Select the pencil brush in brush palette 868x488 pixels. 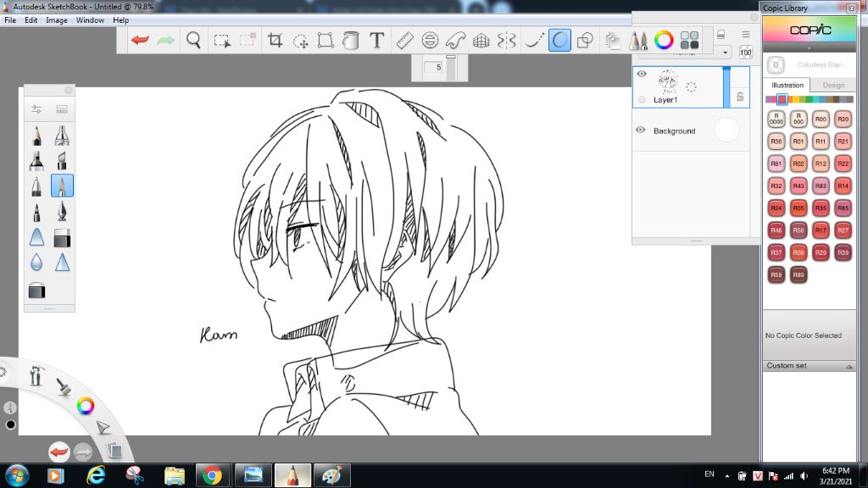click(36, 136)
